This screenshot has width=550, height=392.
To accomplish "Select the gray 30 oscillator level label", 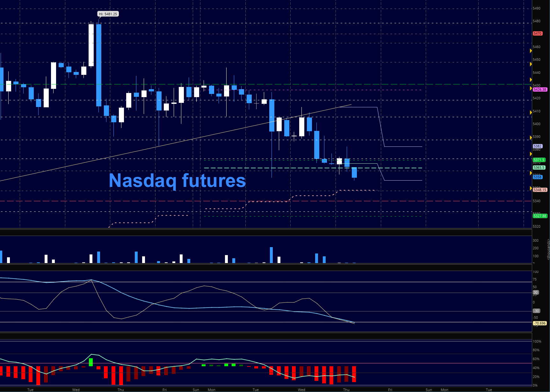I will click(x=536, y=292).
